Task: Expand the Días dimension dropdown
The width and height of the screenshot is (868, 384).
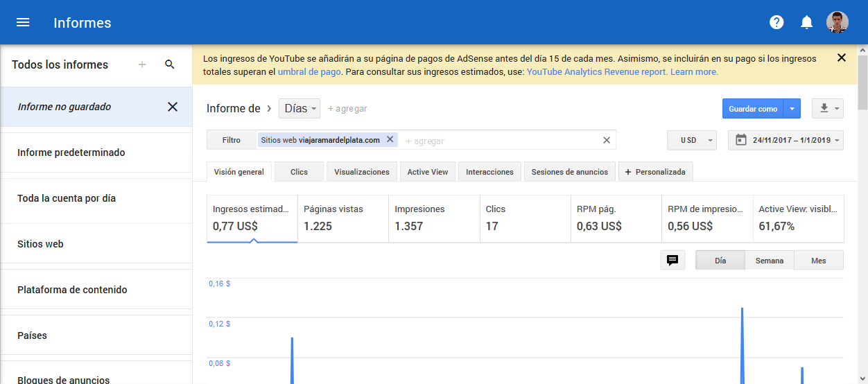Action: point(300,109)
